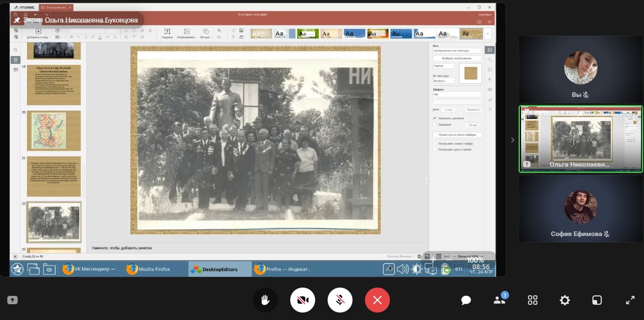Change the call grid layout
Image resolution: width=644 pixels, height=320 pixels.
(x=533, y=300)
